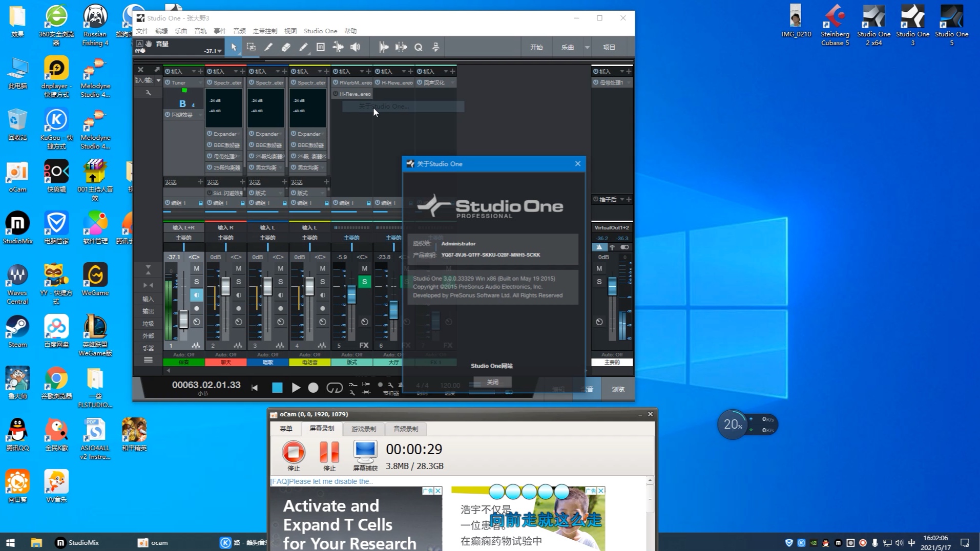Click 关闭 button in About dialog
The image size is (980, 551).
pos(492,382)
